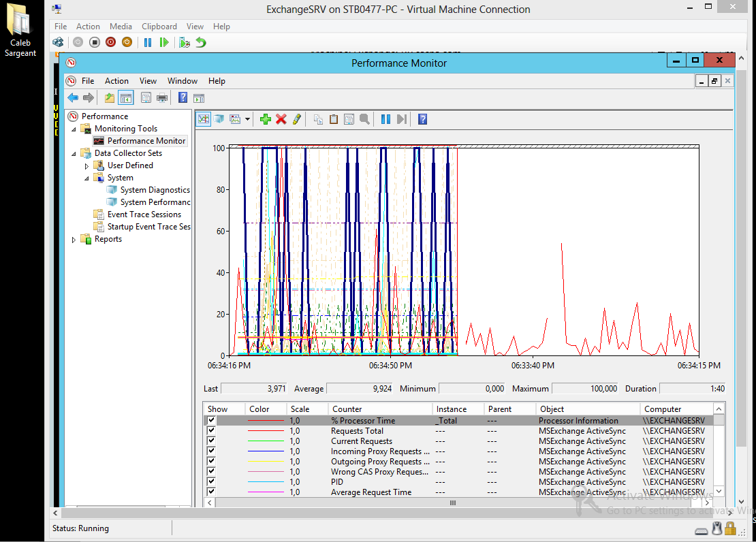Click the gray Forward arrow in MMC toolbar
Image resolution: width=756 pixels, height=542 pixels.
89,98
